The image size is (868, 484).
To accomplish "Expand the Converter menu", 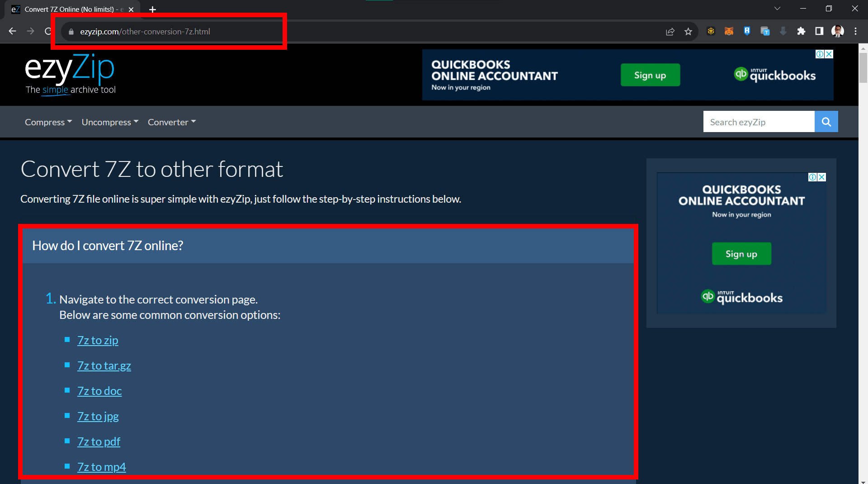I will 171,122.
